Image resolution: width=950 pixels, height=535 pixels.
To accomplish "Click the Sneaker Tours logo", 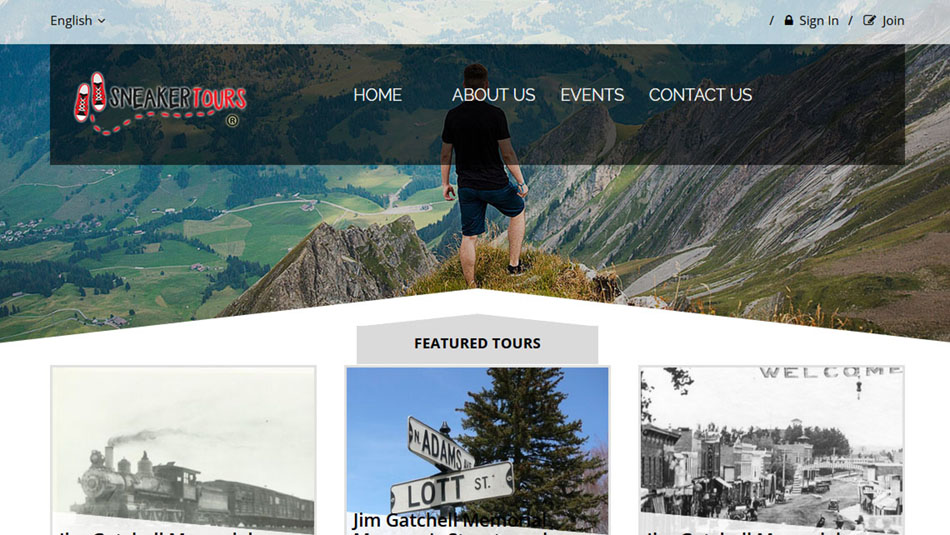I will click(x=160, y=104).
